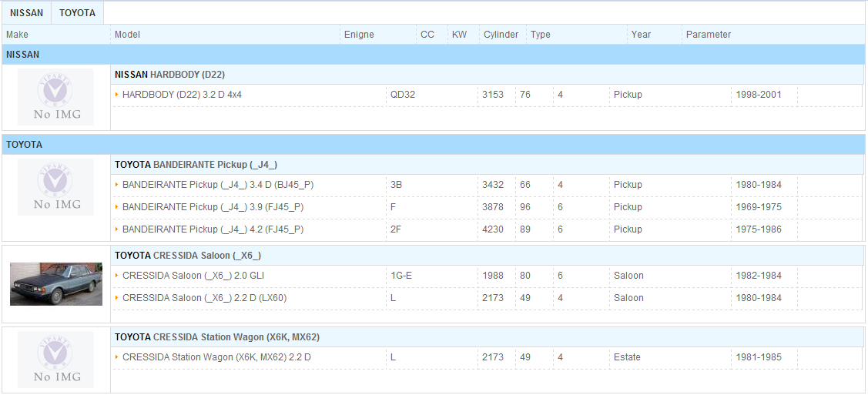This screenshot has width=868, height=395.
Task: Select BANDEIRANTE Pickup 4.2 (FJ45_P)
Action: click(x=213, y=229)
